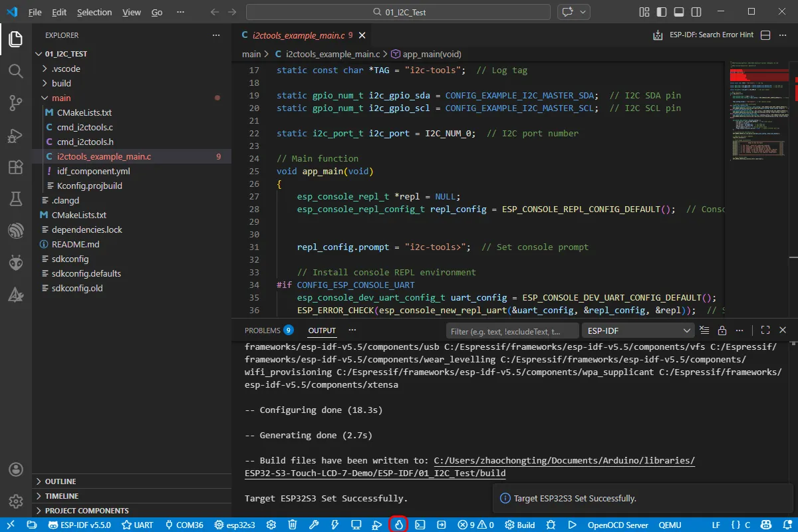798x532 pixels.
Task: Expand the OUTLINE section in sidebar
Action: [60, 481]
